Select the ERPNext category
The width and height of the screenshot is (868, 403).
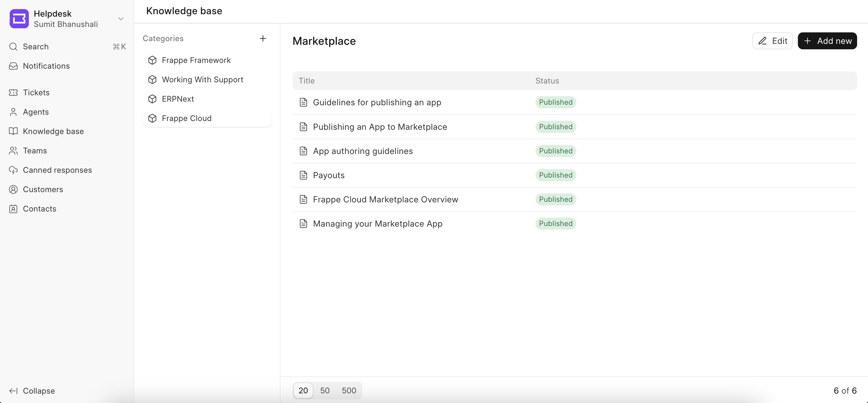[178, 99]
